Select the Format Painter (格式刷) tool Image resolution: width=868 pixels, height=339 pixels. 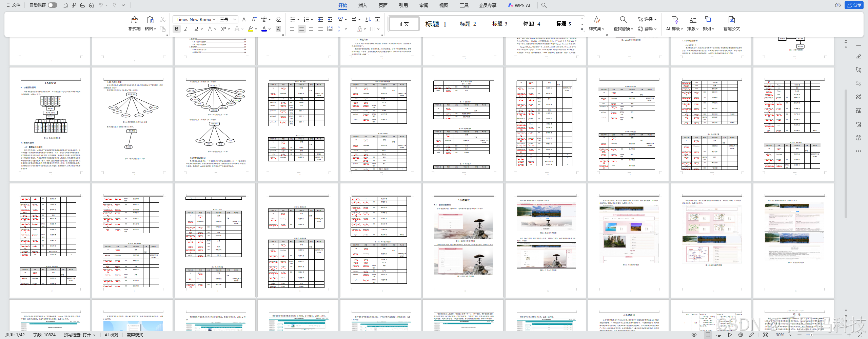point(134,23)
